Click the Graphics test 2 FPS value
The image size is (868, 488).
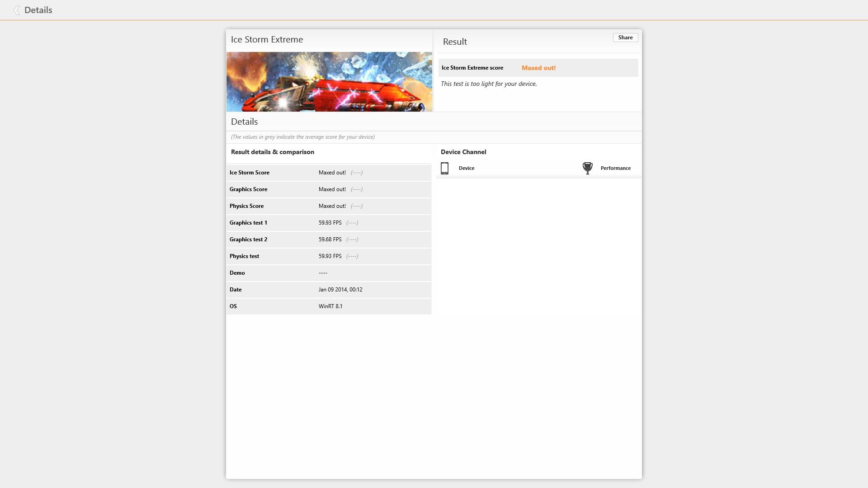(330, 239)
